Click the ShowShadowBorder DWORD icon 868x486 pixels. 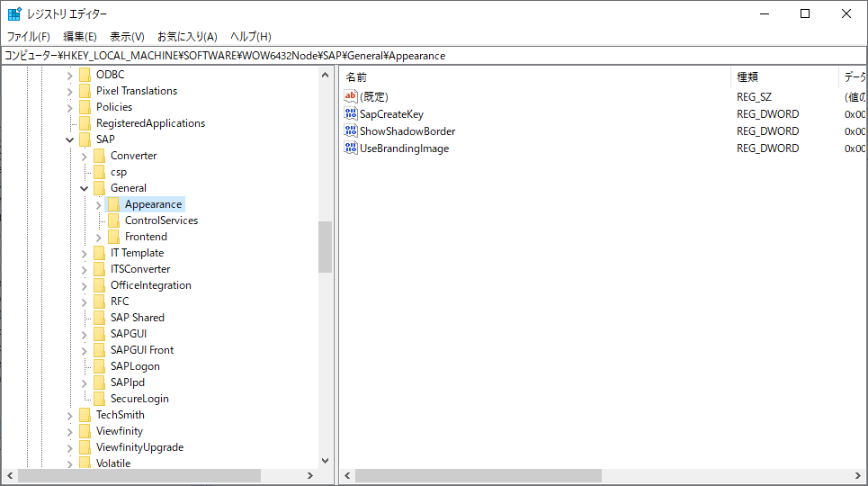351,130
